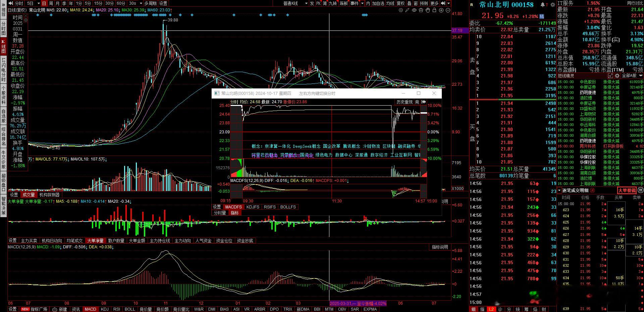Click the 内 toolbar button
This screenshot has height=312, width=644.
[x=368, y=3]
